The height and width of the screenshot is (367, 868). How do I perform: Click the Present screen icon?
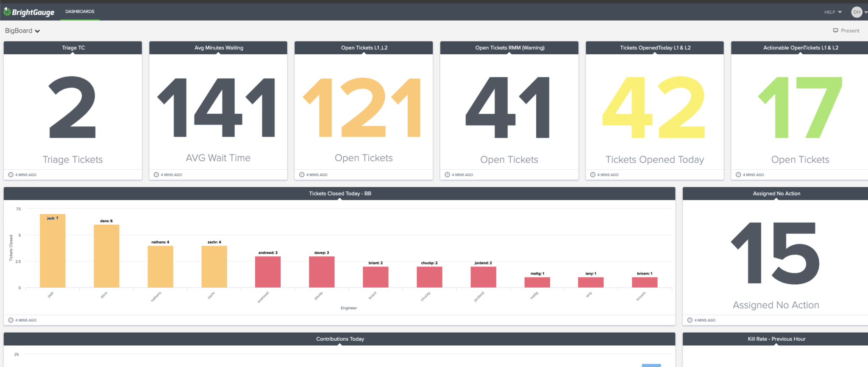pyautogui.click(x=835, y=31)
